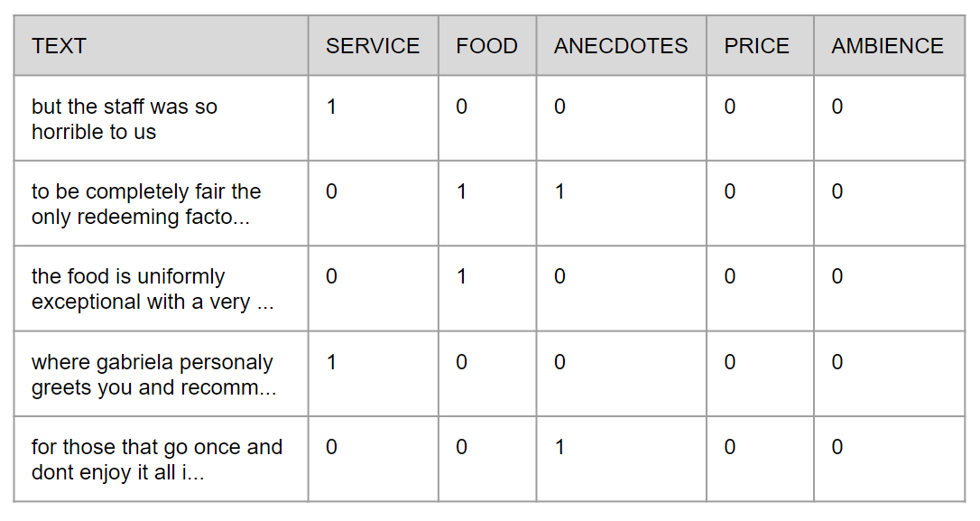Click the SERVICE column header

373,46
